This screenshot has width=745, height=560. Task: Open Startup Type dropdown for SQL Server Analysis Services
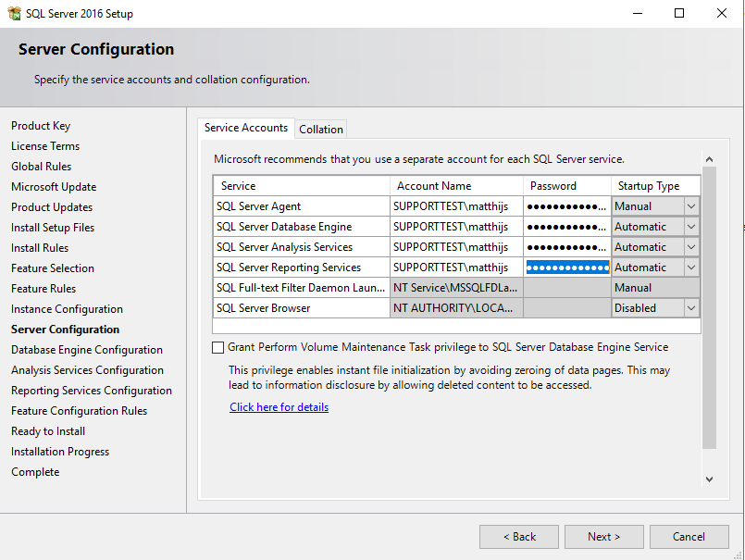(x=691, y=247)
